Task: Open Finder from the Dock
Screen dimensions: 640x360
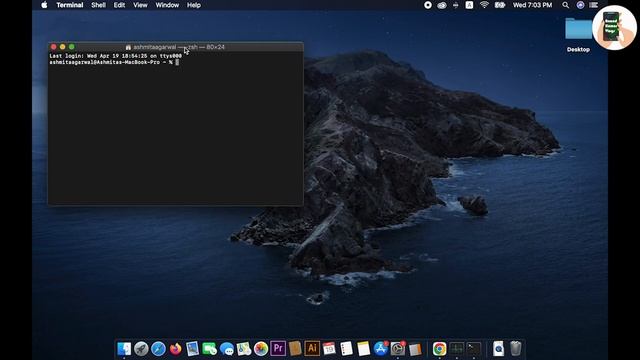Action: tap(124, 349)
